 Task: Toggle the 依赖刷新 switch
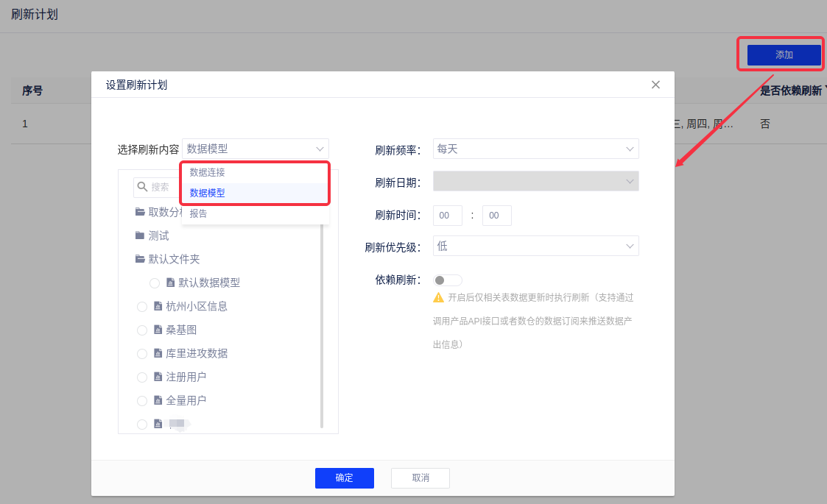click(448, 280)
